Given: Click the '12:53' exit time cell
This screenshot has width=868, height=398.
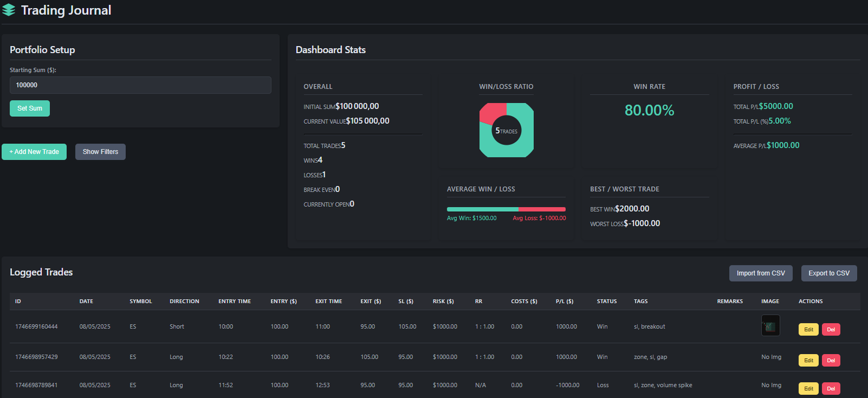Looking at the screenshot, I should coord(322,386).
